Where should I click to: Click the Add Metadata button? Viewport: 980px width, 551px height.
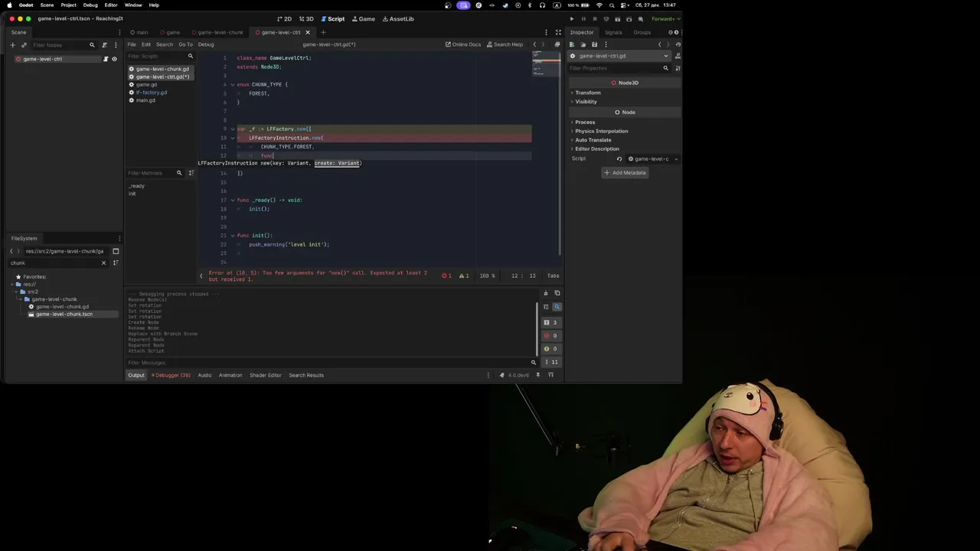tap(625, 173)
